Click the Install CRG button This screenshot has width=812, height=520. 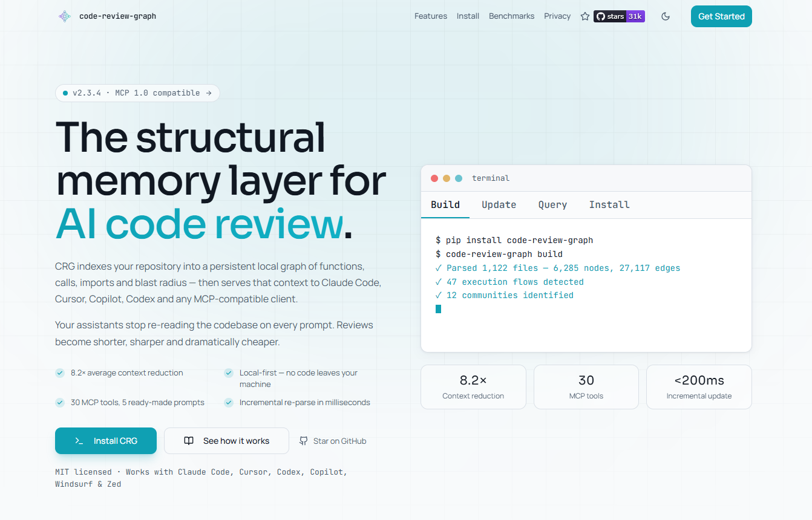click(x=106, y=441)
